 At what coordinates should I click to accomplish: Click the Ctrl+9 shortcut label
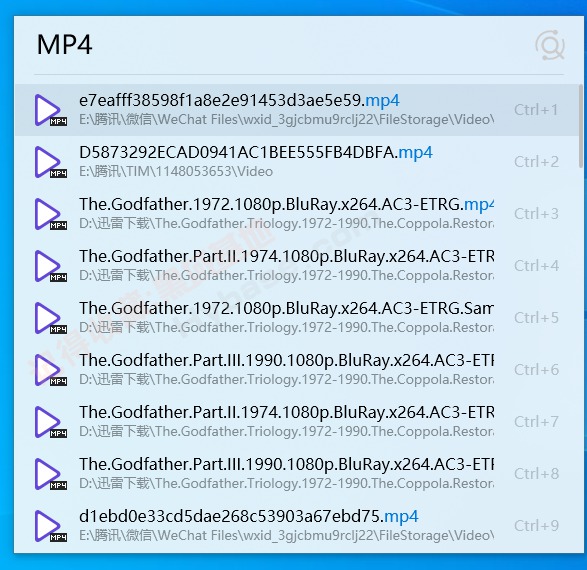pos(536,526)
